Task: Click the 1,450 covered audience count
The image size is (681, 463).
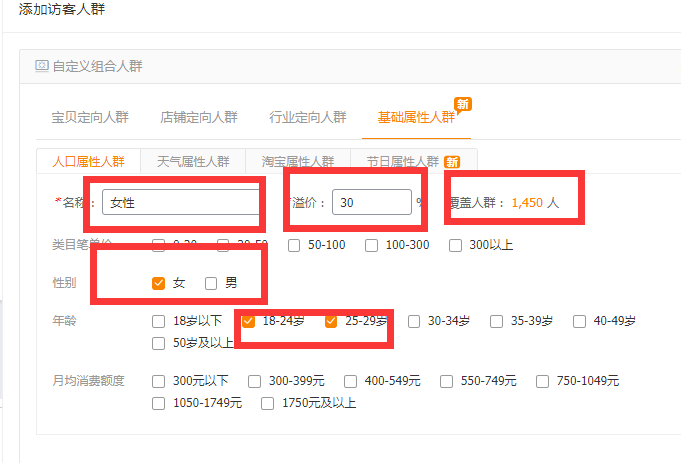Action: [526, 202]
